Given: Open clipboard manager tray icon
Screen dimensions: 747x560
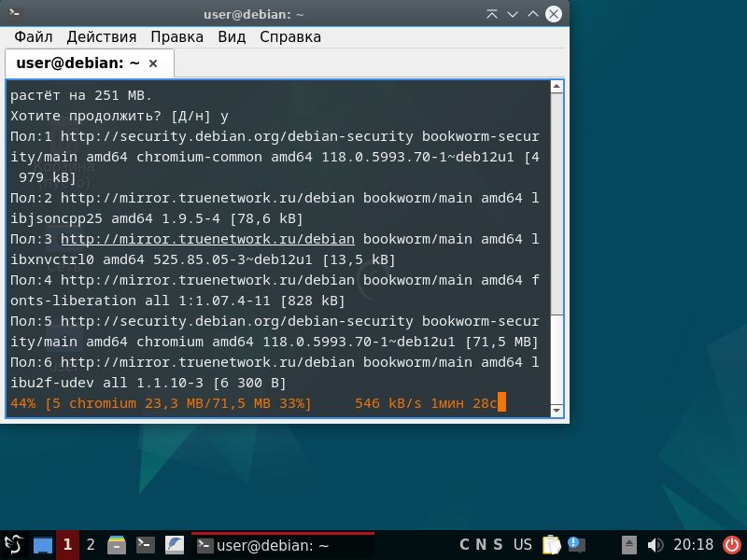Looking at the screenshot, I should click(x=551, y=545).
